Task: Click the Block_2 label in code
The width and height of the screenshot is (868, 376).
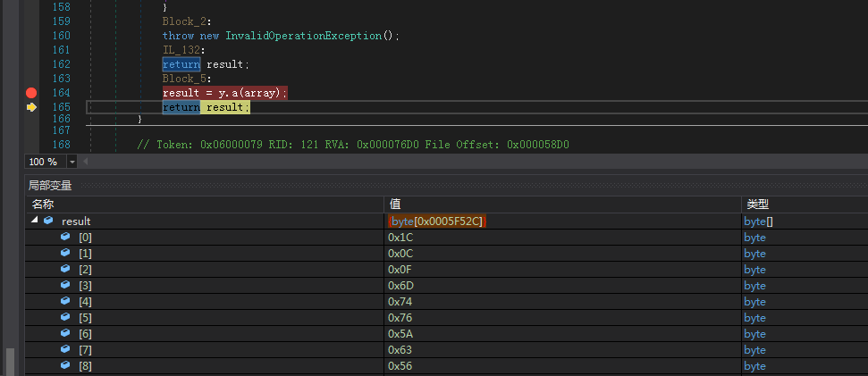Action: pyautogui.click(x=184, y=21)
